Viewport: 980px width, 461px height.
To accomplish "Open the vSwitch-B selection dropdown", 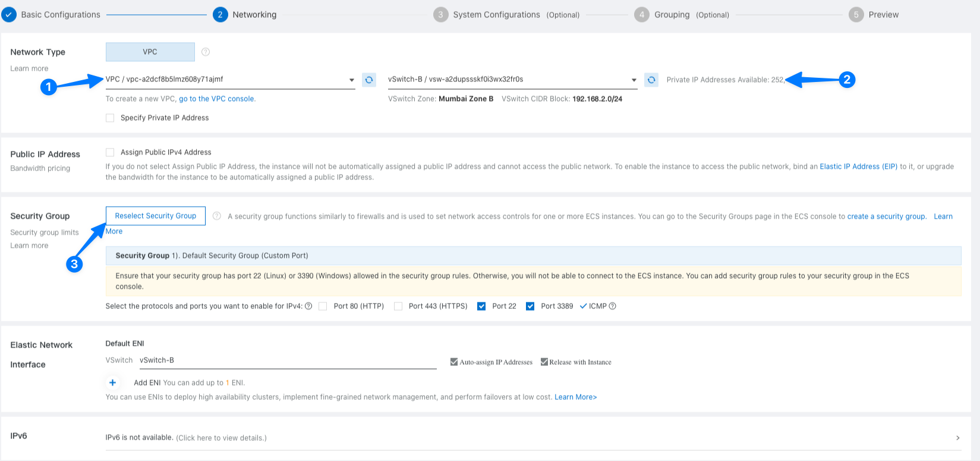I will tap(634, 80).
